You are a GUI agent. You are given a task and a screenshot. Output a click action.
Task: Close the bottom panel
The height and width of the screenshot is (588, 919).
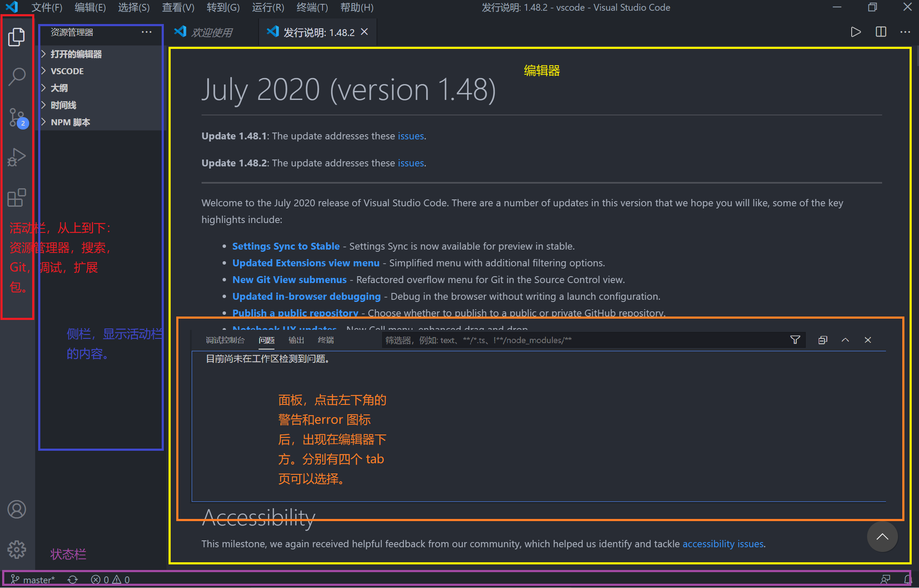tap(868, 340)
